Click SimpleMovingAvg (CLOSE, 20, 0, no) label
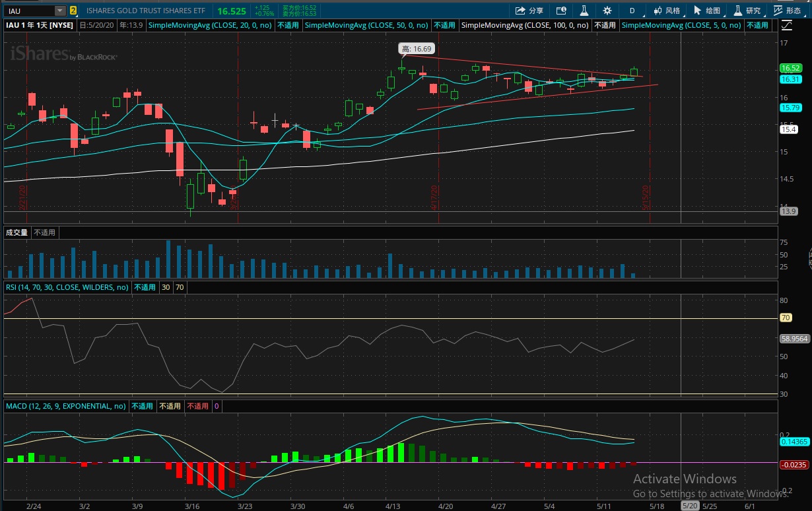This screenshot has height=511, width=812. point(210,25)
